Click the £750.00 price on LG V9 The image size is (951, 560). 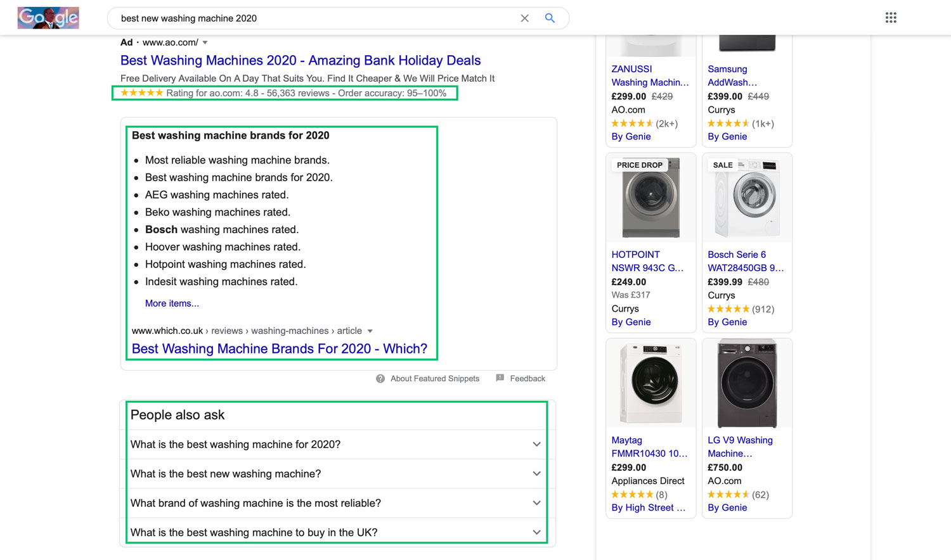pyautogui.click(x=725, y=468)
